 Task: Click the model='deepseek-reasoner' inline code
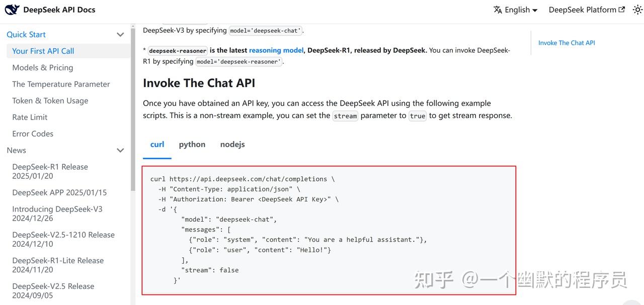click(x=239, y=62)
